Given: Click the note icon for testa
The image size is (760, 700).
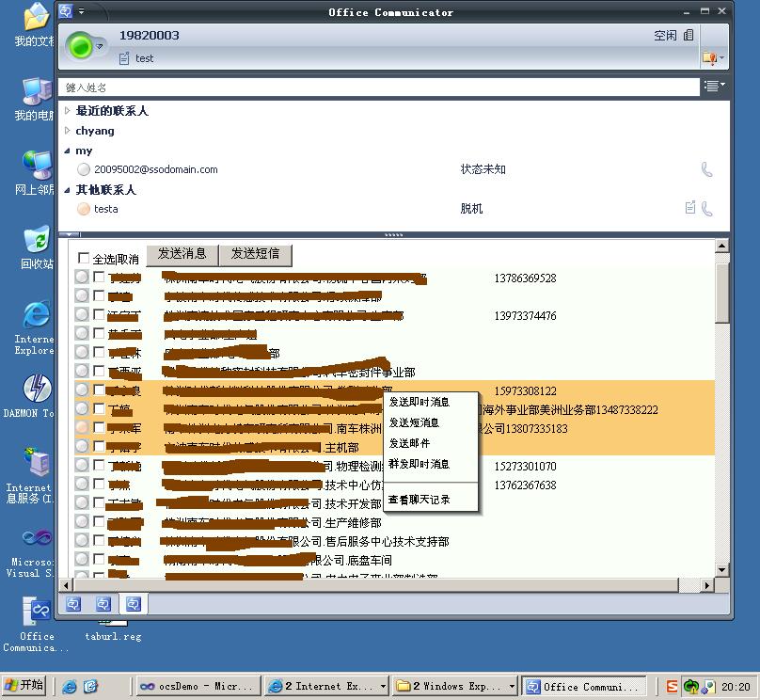Looking at the screenshot, I should 690,208.
